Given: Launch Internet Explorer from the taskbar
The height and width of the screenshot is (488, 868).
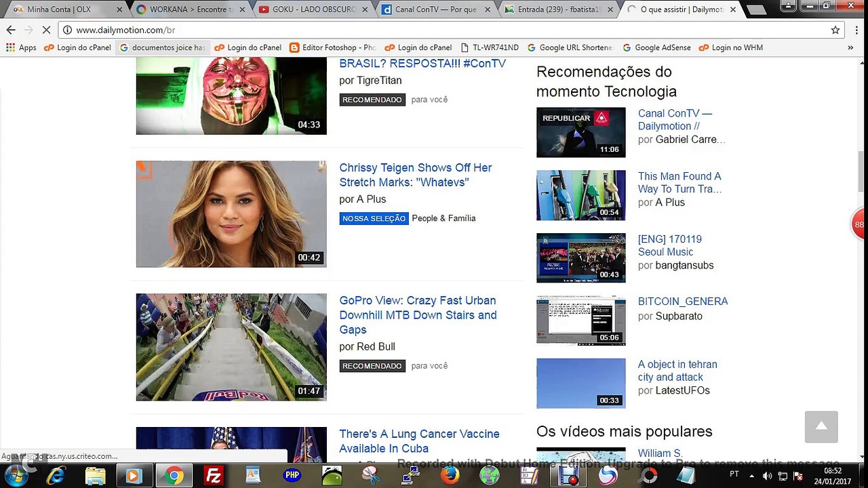Looking at the screenshot, I should tap(56, 475).
